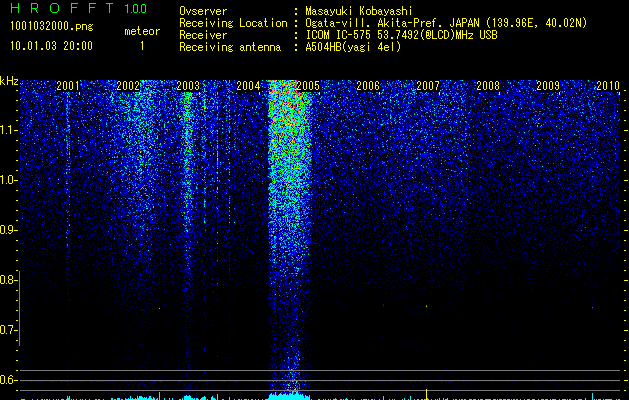Click the 2002 time marker
This screenshot has width=629, height=400.
pyautogui.click(x=128, y=85)
